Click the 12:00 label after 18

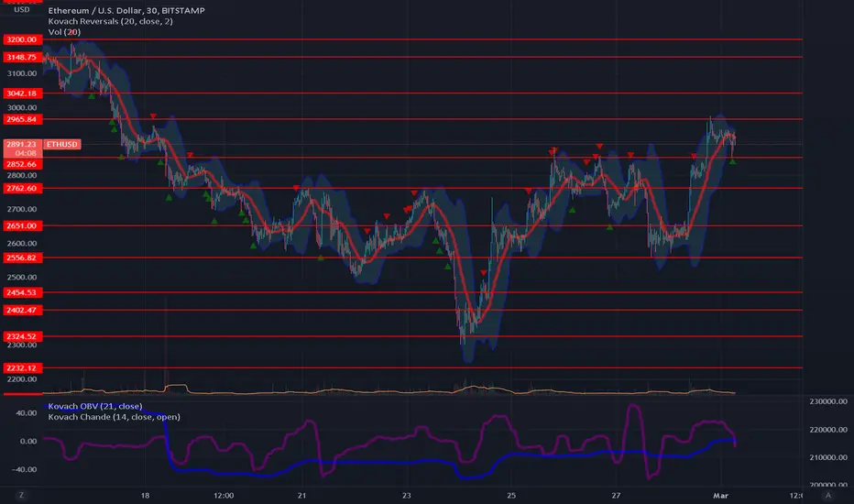(224, 495)
